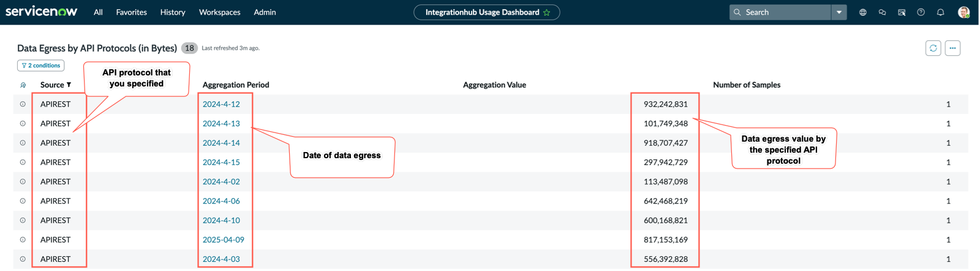Open the 2024-4-12 record link
980x271 pixels.
click(221, 104)
